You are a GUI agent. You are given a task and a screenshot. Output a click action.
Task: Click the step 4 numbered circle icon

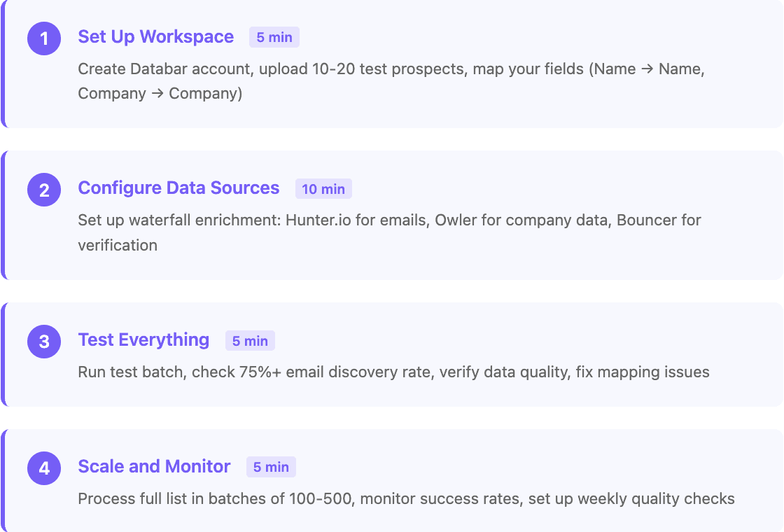(43, 468)
